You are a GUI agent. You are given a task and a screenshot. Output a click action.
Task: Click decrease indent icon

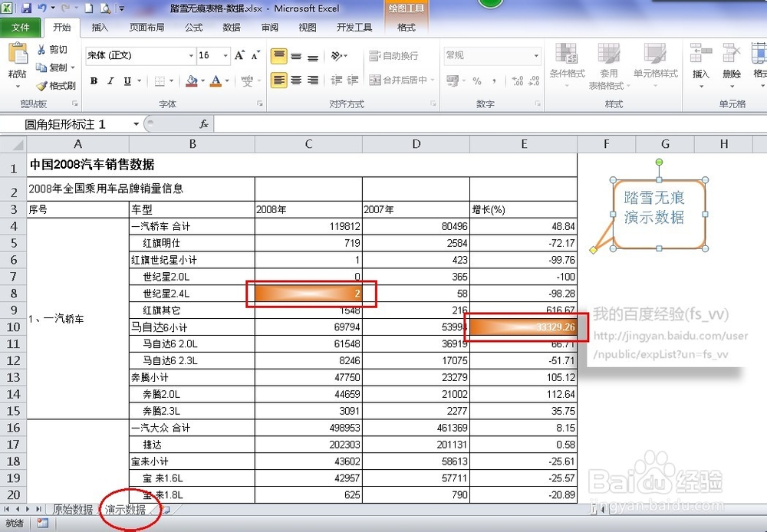click(x=336, y=80)
